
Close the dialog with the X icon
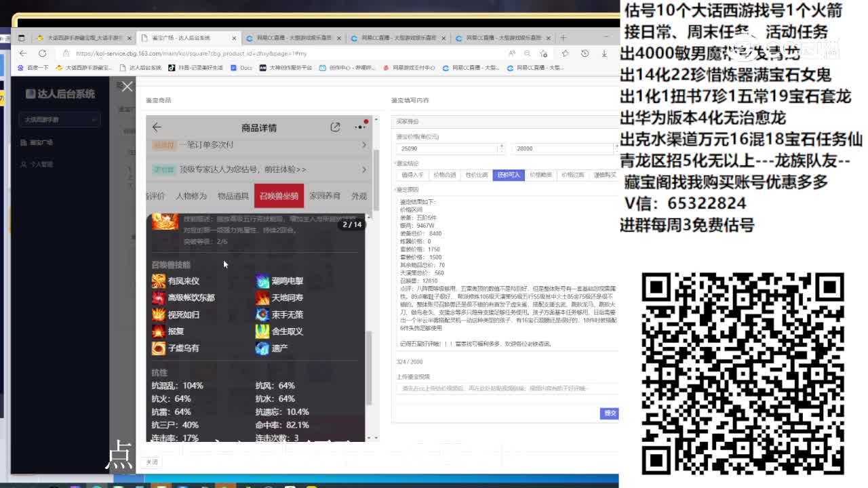(127, 86)
